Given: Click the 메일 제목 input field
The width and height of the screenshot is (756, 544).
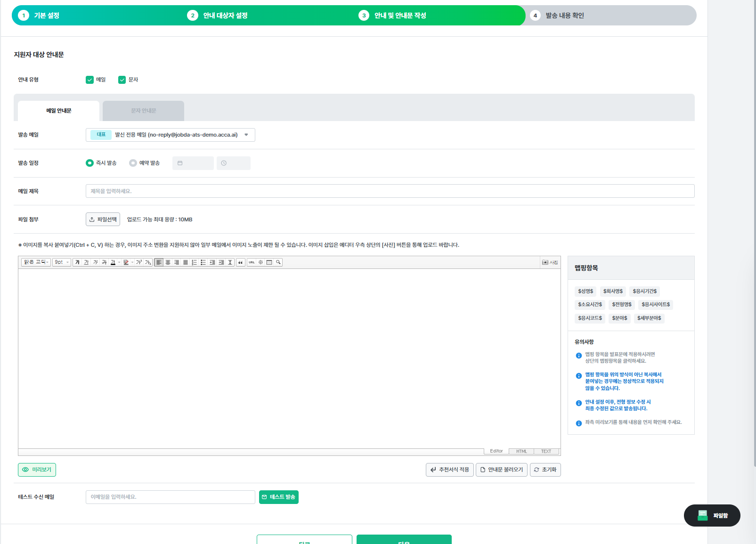Looking at the screenshot, I should [390, 191].
